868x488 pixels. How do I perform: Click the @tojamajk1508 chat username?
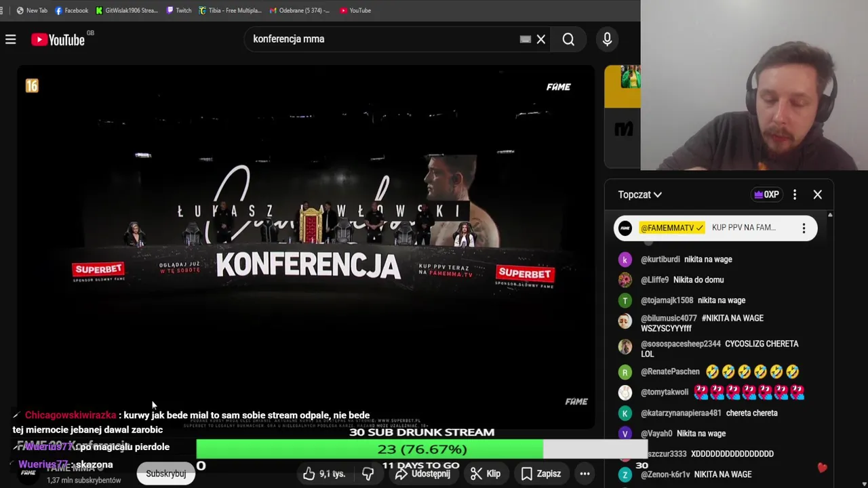[667, 300]
